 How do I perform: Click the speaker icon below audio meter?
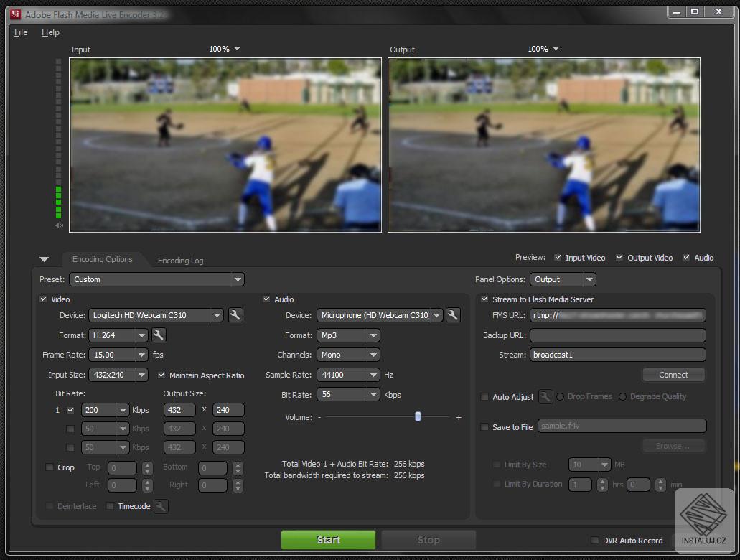(59, 225)
